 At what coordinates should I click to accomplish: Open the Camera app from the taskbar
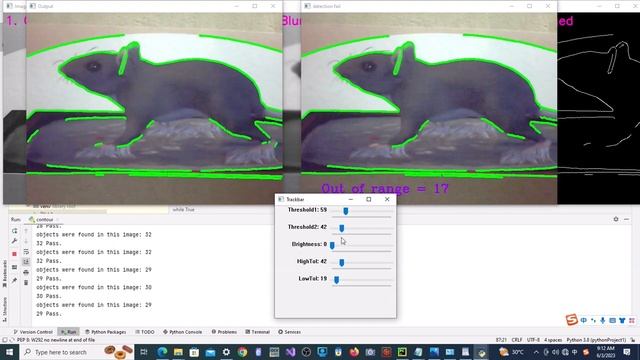pos(370,352)
